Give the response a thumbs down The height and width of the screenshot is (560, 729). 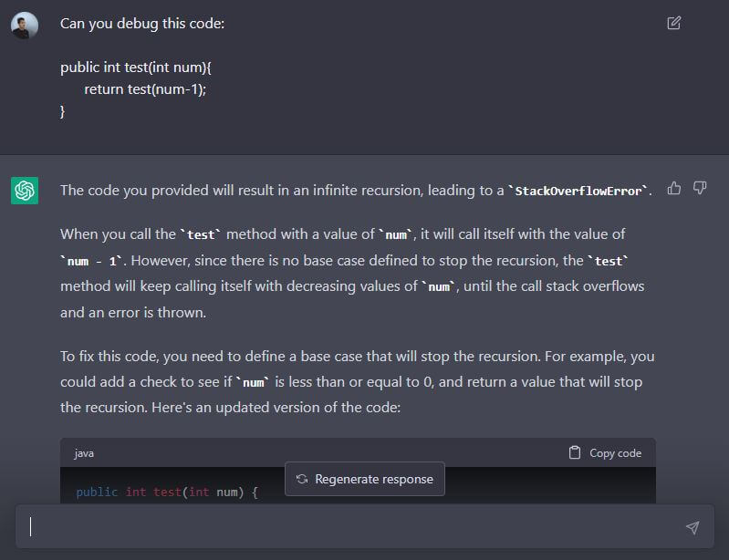[x=700, y=188]
